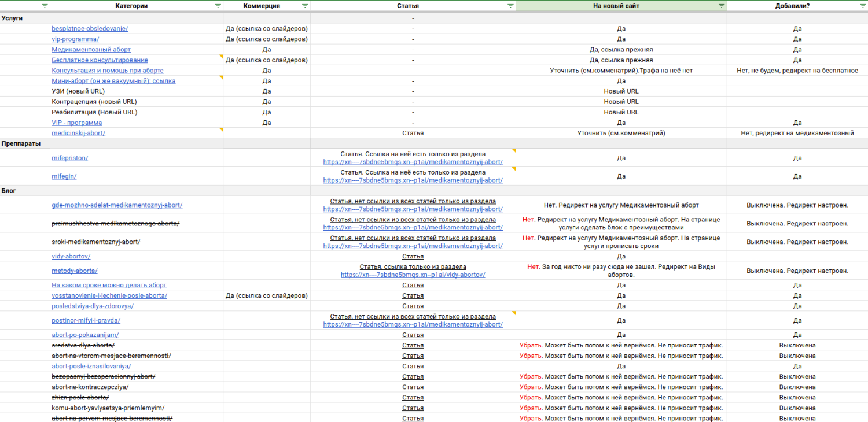868x422 pixels.
Task: Open the mifegin/ link
Action: pos(64,176)
